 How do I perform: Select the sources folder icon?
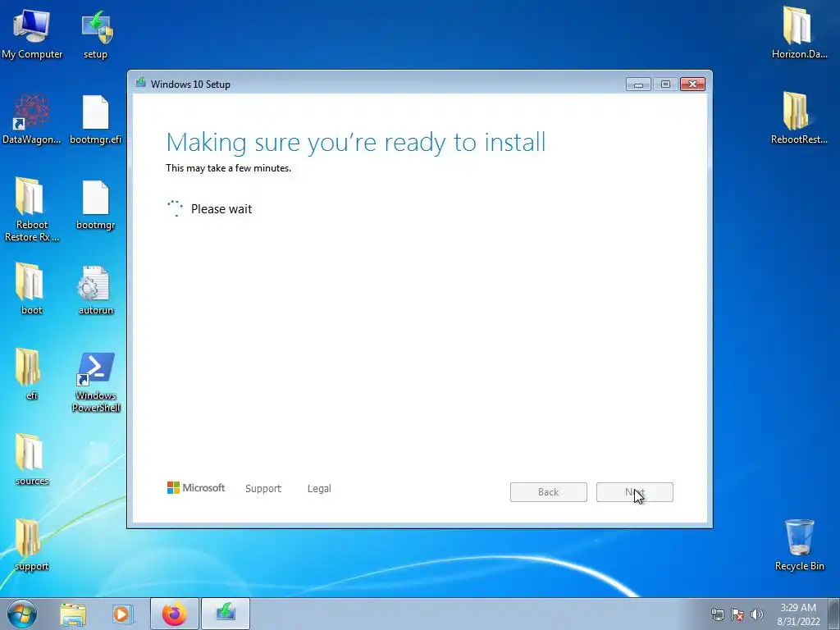pyautogui.click(x=32, y=459)
